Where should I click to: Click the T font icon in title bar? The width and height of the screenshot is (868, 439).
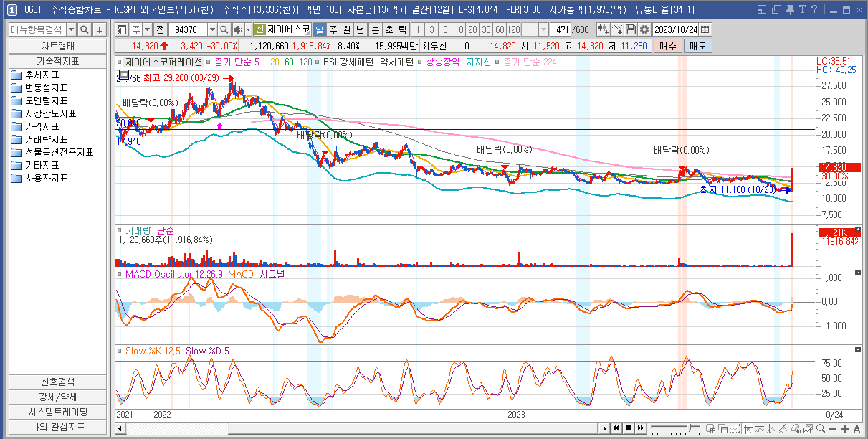(x=803, y=9)
